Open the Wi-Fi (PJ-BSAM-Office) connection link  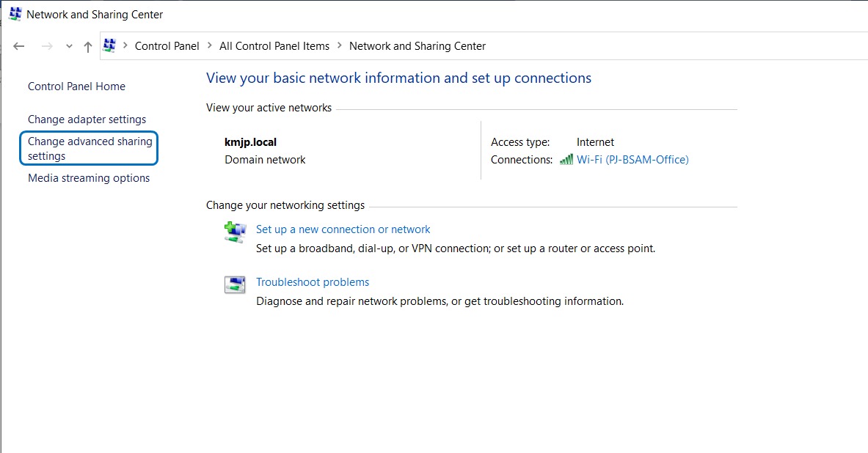coord(632,160)
